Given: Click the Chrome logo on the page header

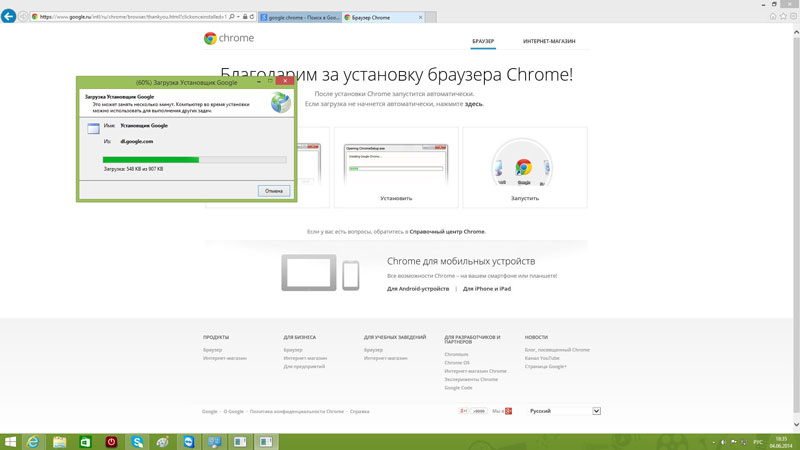Looking at the screenshot, I should tap(229, 38).
